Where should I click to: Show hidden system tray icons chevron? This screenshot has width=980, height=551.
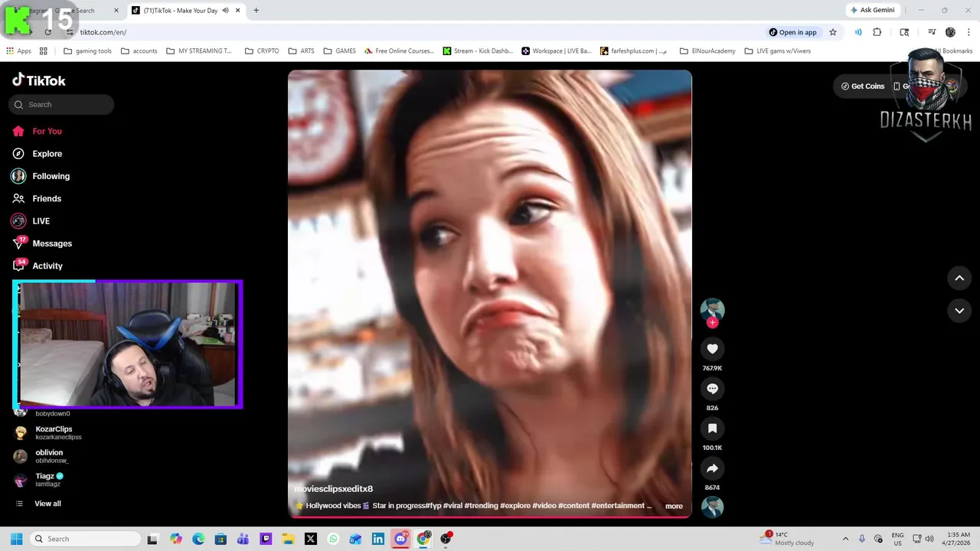coord(845,539)
